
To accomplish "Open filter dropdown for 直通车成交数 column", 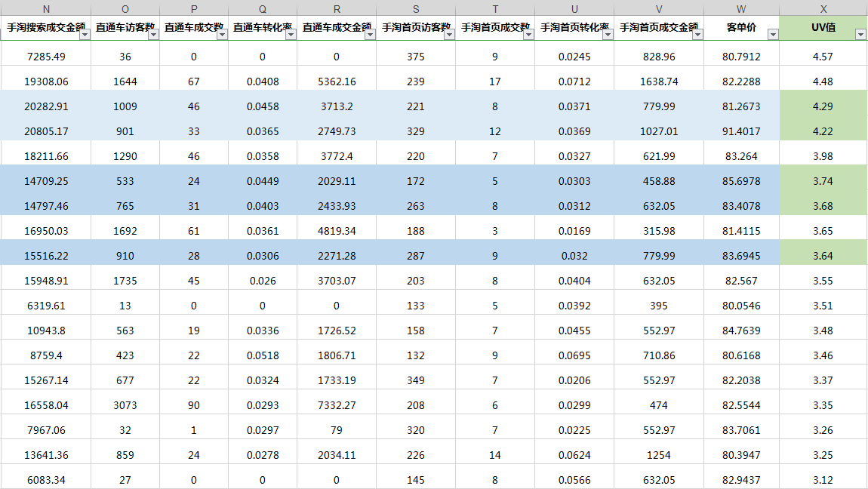I will coord(222,34).
